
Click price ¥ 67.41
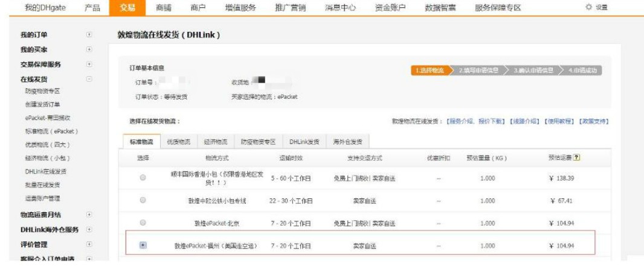point(561,201)
